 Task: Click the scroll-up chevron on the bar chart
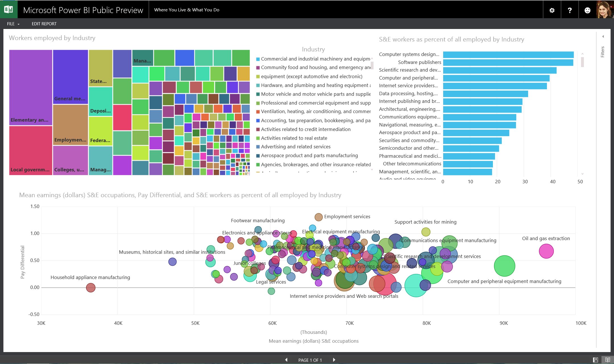pyautogui.click(x=582, y=54)
